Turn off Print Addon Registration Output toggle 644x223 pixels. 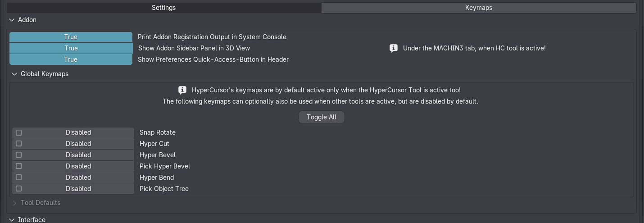pos(71,37)
